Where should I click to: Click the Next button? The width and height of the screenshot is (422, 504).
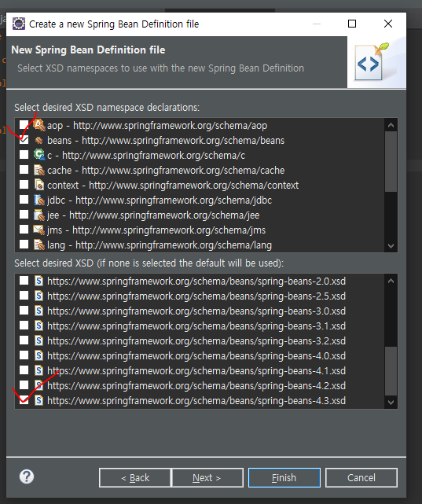click(x=207, y=477)
